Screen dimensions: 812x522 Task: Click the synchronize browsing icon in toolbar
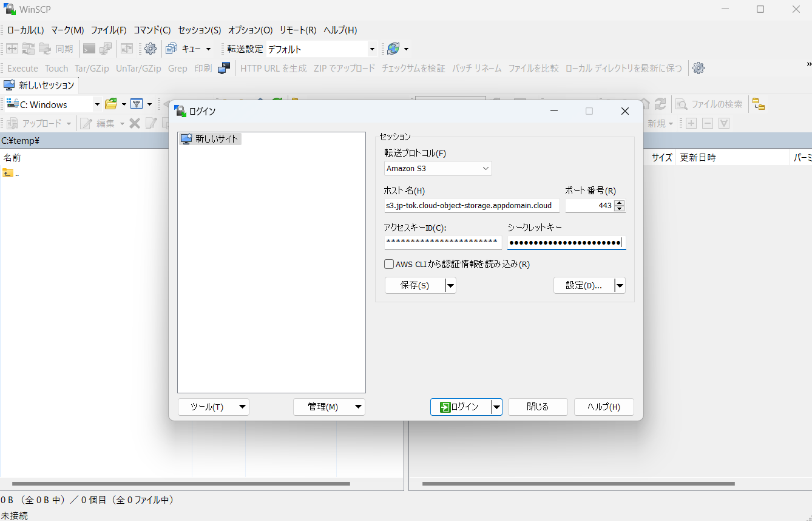pos(126,49)
